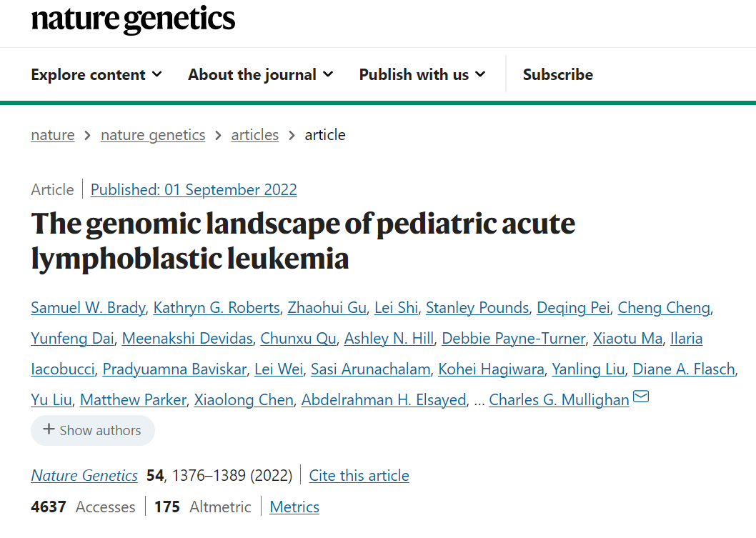
Task: Click the nature genetics logo
Action: [133, 20]
